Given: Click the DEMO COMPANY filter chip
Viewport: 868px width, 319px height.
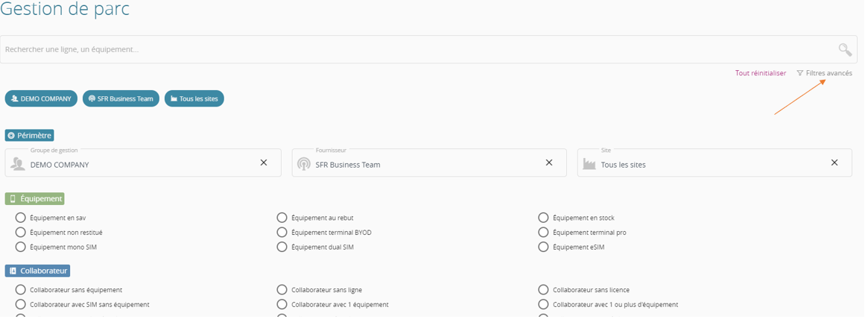Looking at the screenshot, I should point(41,98).
